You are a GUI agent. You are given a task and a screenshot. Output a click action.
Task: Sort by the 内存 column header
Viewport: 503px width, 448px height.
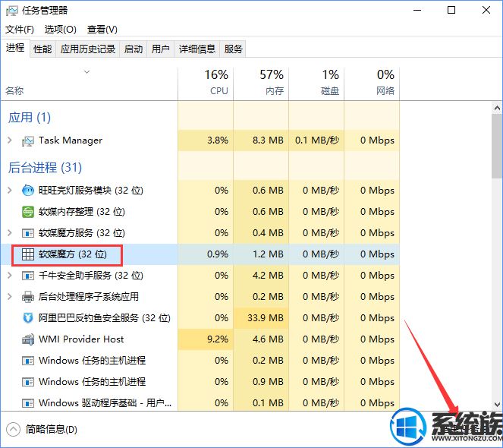click(261, 84)
